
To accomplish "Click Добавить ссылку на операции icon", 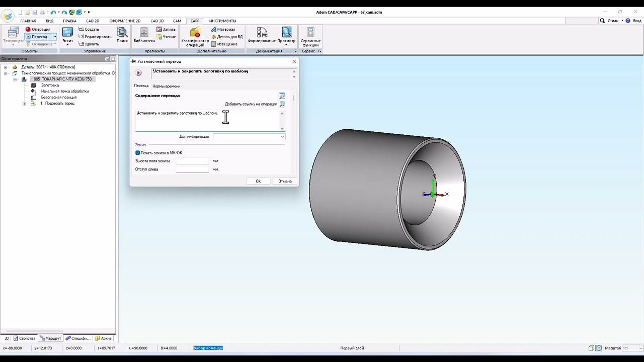I will (282, 104).
